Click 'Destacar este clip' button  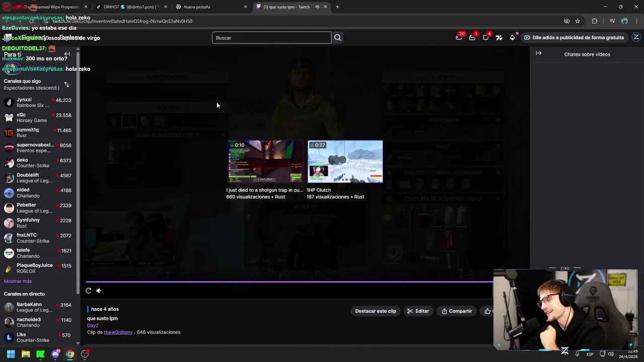click(375, 311)
